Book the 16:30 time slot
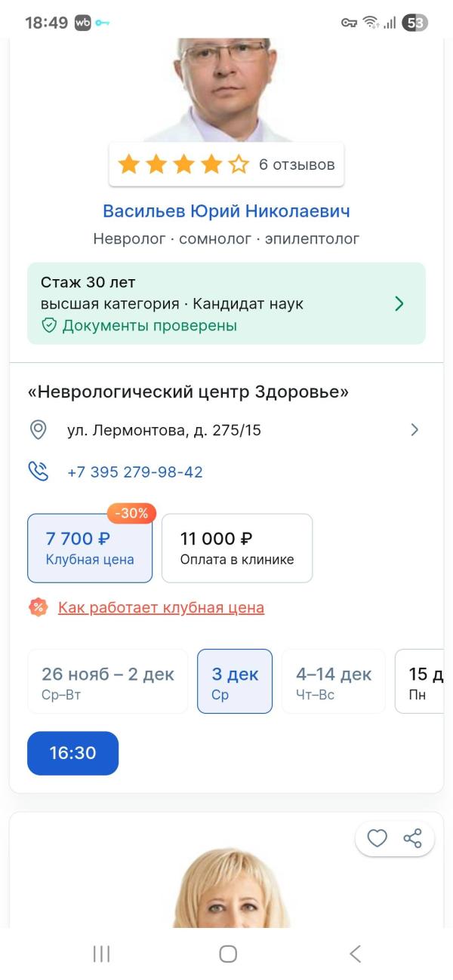Image resolution: width=453 pixels, height=980 pixels. (x=73, y=753)
